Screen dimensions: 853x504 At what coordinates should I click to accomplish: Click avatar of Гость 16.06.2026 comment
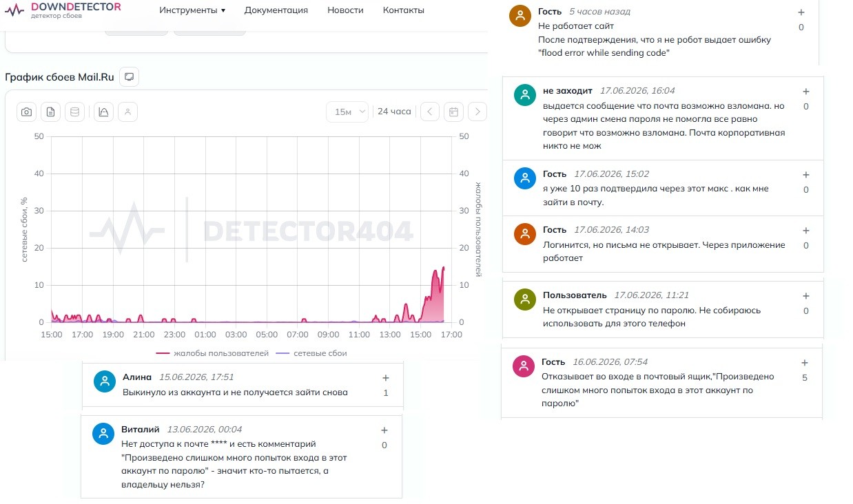524,366
